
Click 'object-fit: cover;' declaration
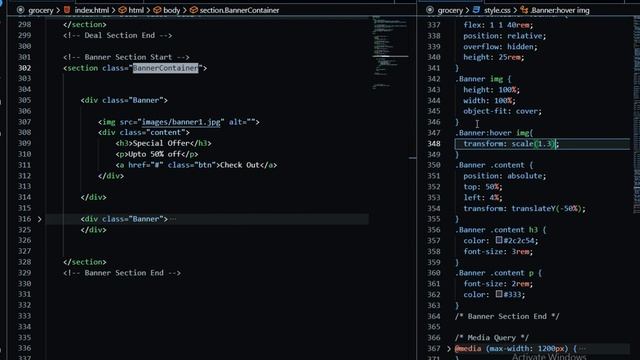(502, 111)
